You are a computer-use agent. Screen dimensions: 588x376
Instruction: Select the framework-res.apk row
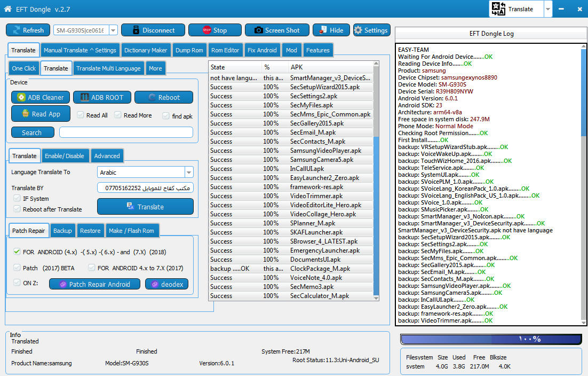pyautogui.click(x=291, y=186)
